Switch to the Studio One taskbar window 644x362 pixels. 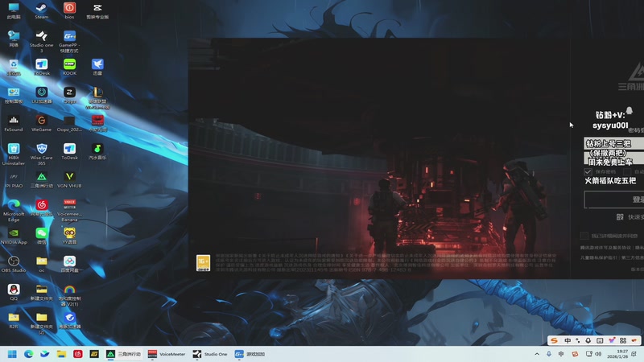pos(210,354)
